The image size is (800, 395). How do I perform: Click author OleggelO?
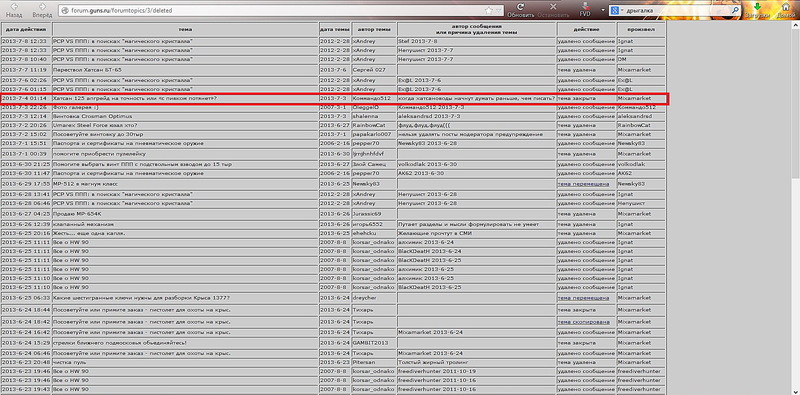(365, 107)
